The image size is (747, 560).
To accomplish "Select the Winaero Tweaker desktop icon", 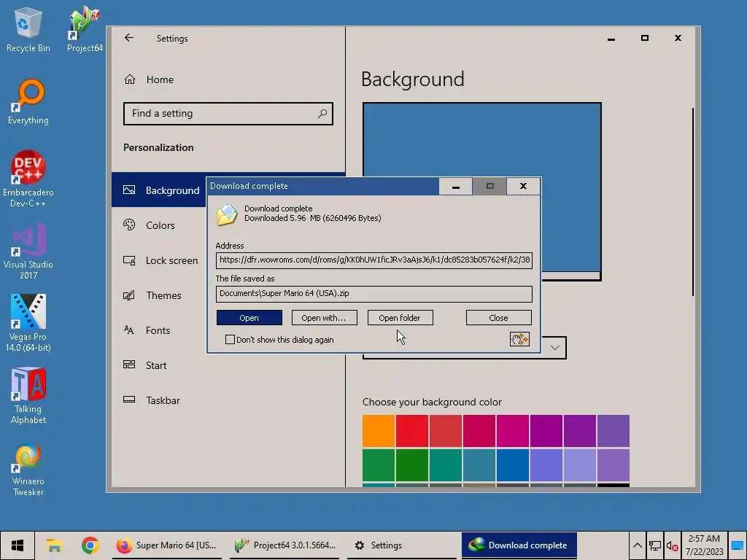I will (x=28, y=470).
